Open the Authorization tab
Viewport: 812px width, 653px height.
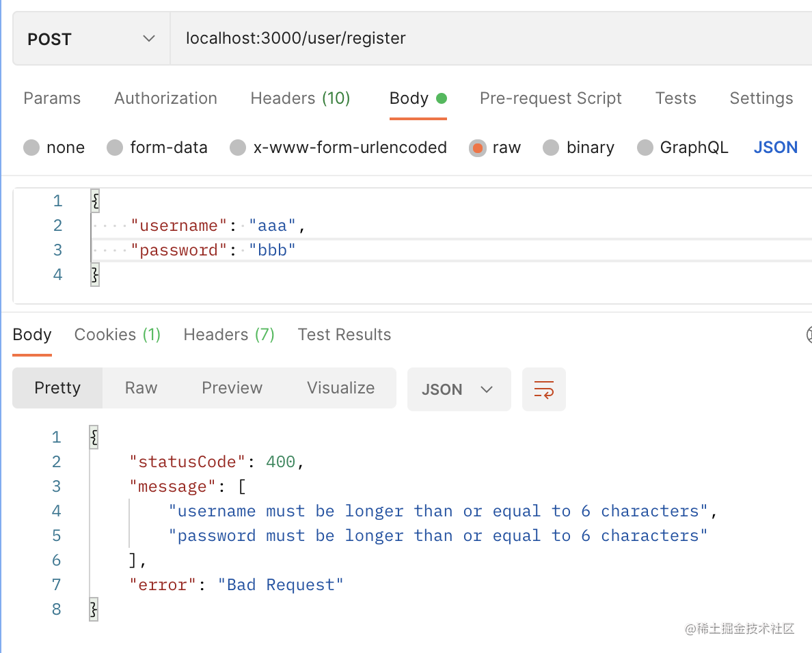click(165, 98)
